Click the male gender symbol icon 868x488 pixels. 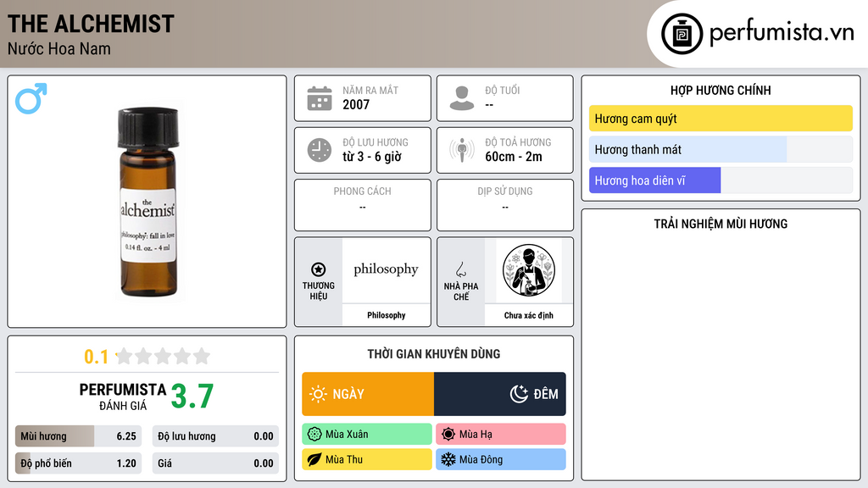click(x=31, y=98)
